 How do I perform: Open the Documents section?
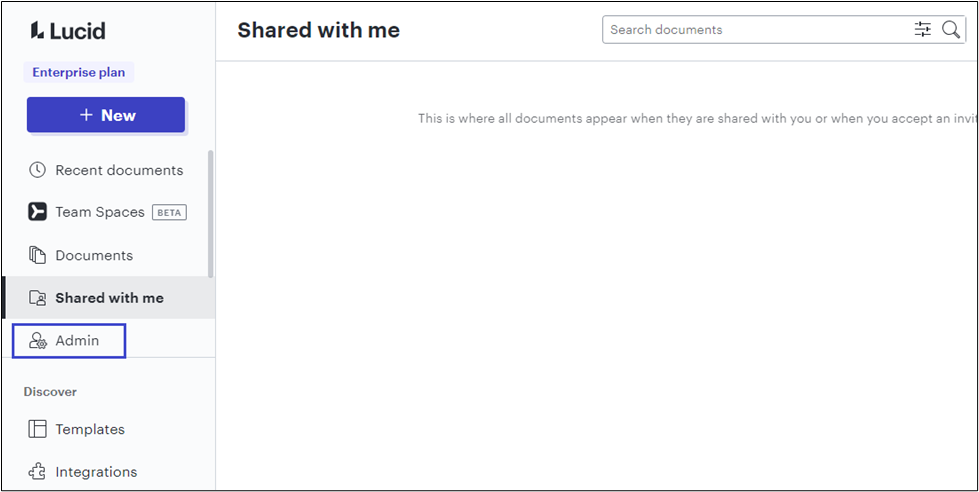tap(94, 255)
